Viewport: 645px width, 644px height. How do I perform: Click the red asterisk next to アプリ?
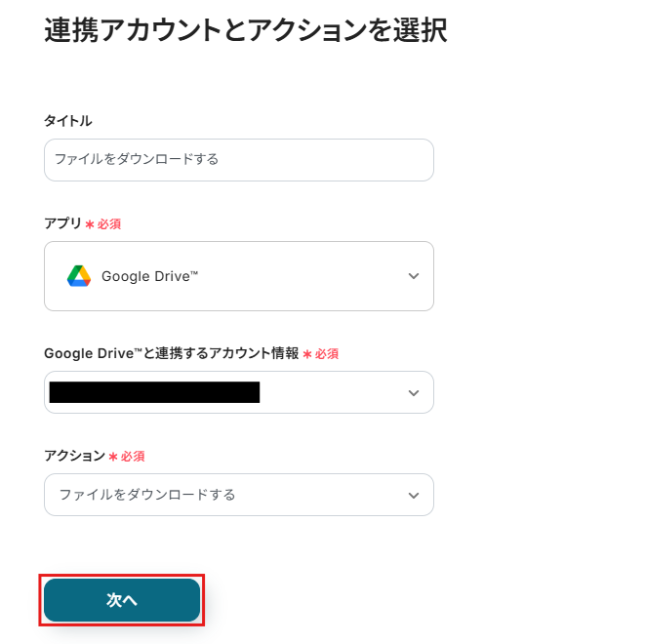(90, 224)
